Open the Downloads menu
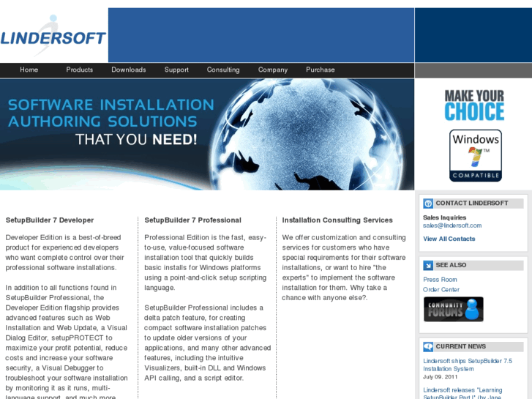 click(129, 70)
